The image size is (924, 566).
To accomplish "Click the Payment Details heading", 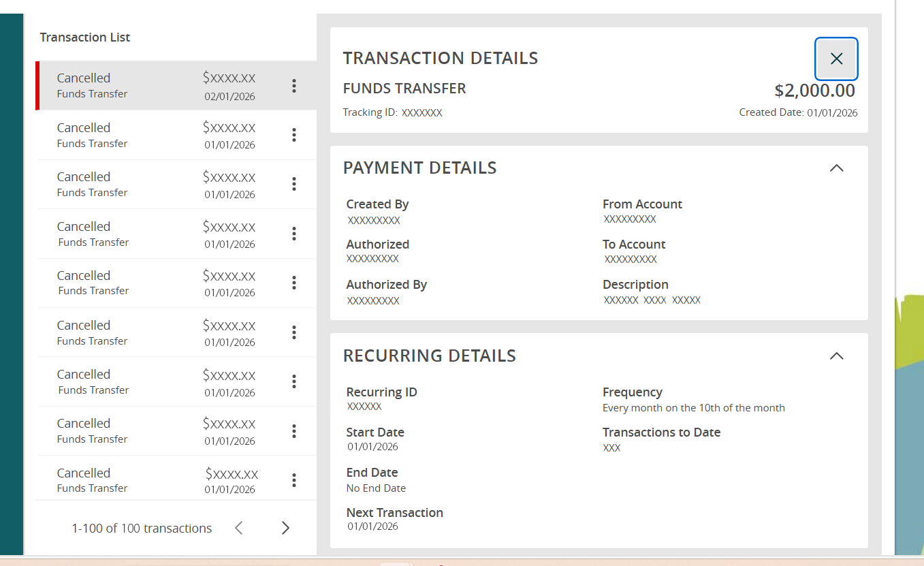I will click(419, 168).
